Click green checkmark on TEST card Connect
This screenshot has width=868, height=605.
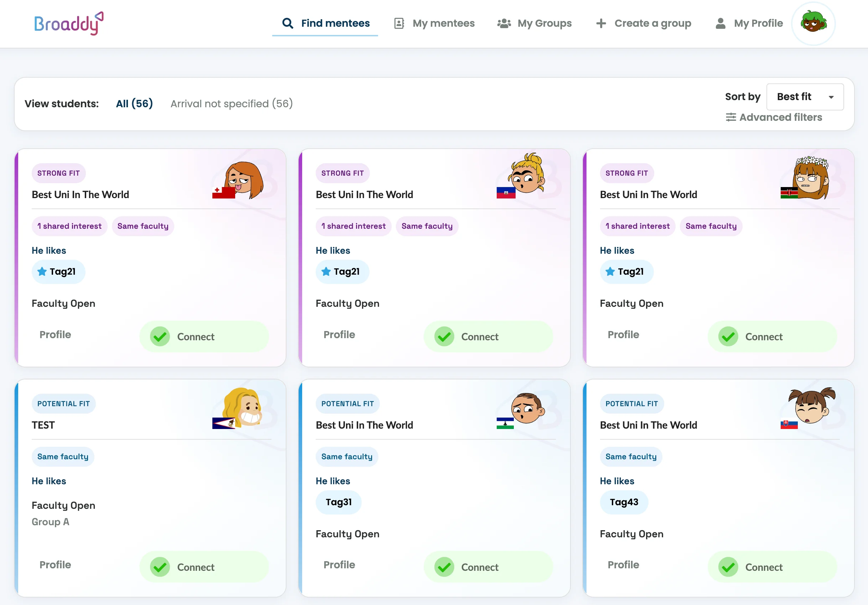pos(160,567)
